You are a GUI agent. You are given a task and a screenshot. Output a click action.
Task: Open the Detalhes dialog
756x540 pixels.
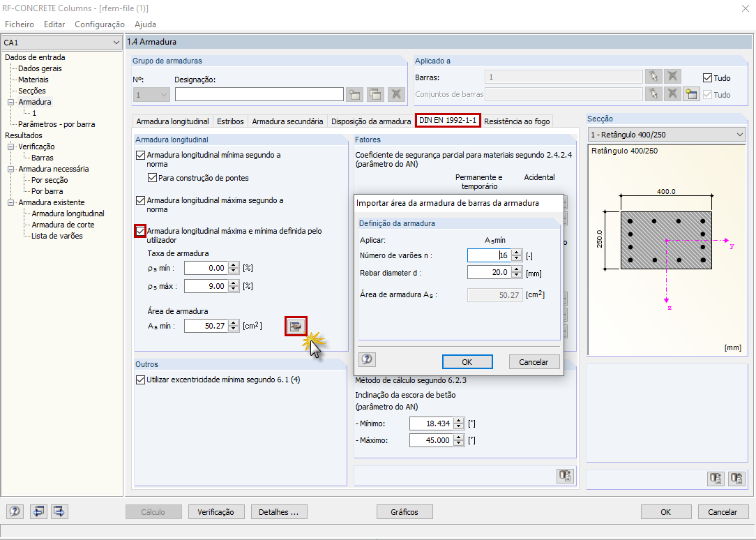280,511
